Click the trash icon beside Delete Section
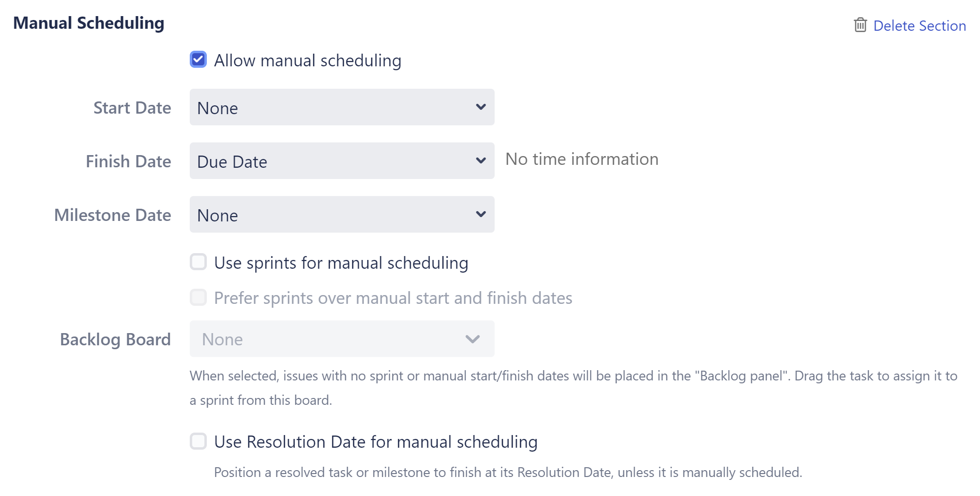Image resolution: width=980 pixels, height=496 pixels. click(860, 25)
